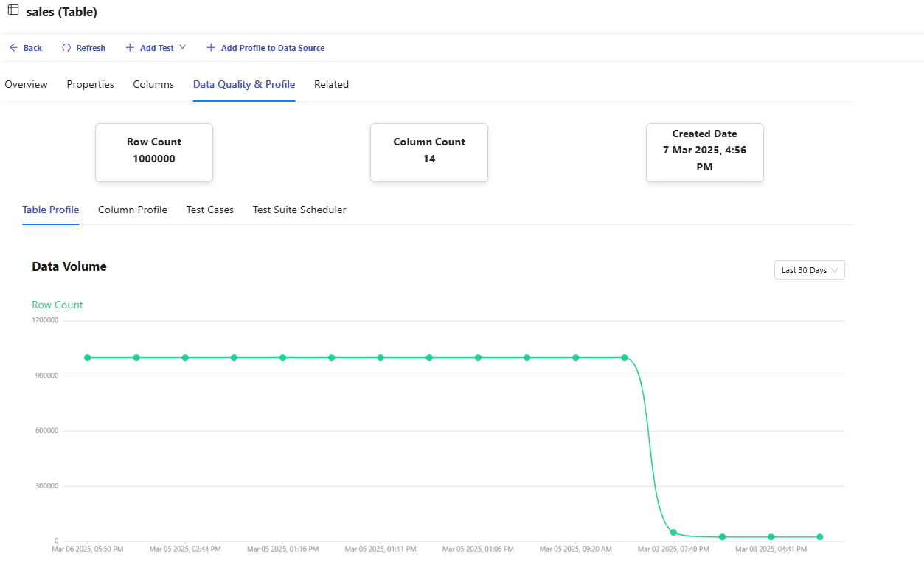This screenshot has height=574, width=924.
Task: Click the Row Count summary card
Action: tap(154, 153)
